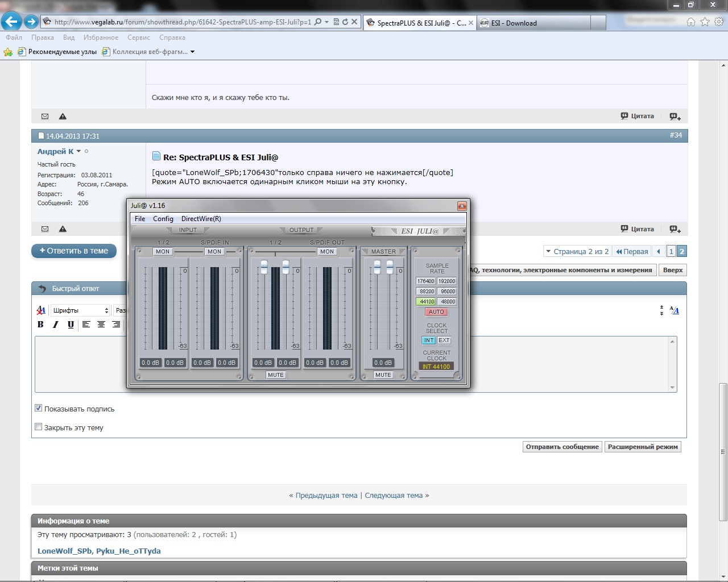Toggle MON under INPUT 1/2 in Juli@

[x=163, y=252]
